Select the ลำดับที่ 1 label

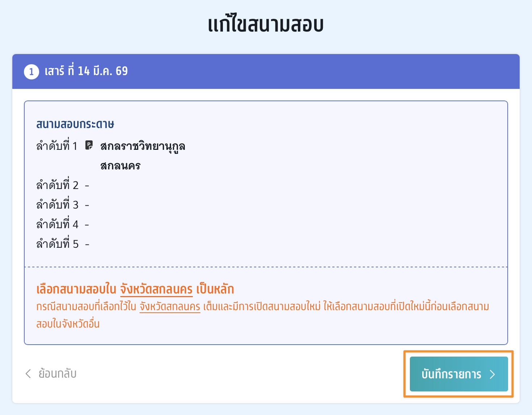tap(57, 146)
